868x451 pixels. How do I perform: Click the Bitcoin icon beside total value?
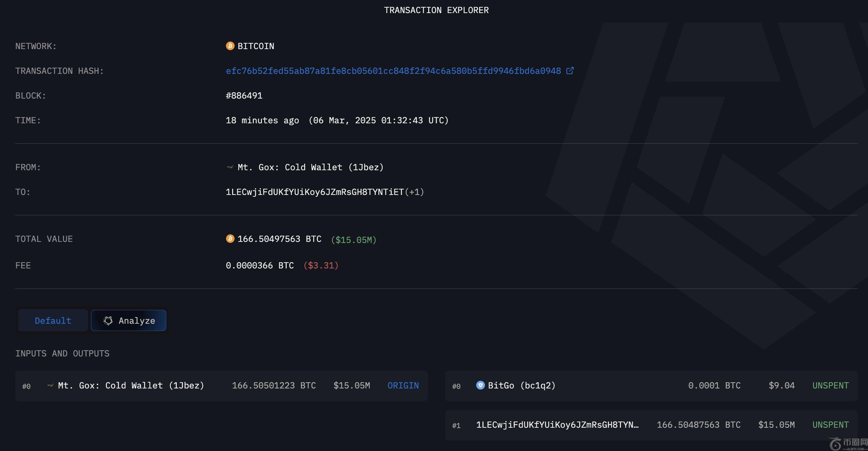pyautogui.click(x=230, y=239)
